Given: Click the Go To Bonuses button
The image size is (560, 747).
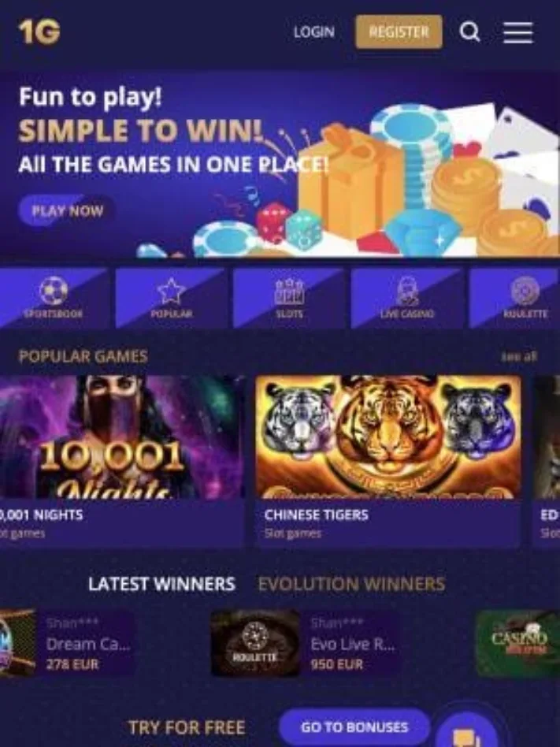Looking at the screenshot, I should click(354, 727).
